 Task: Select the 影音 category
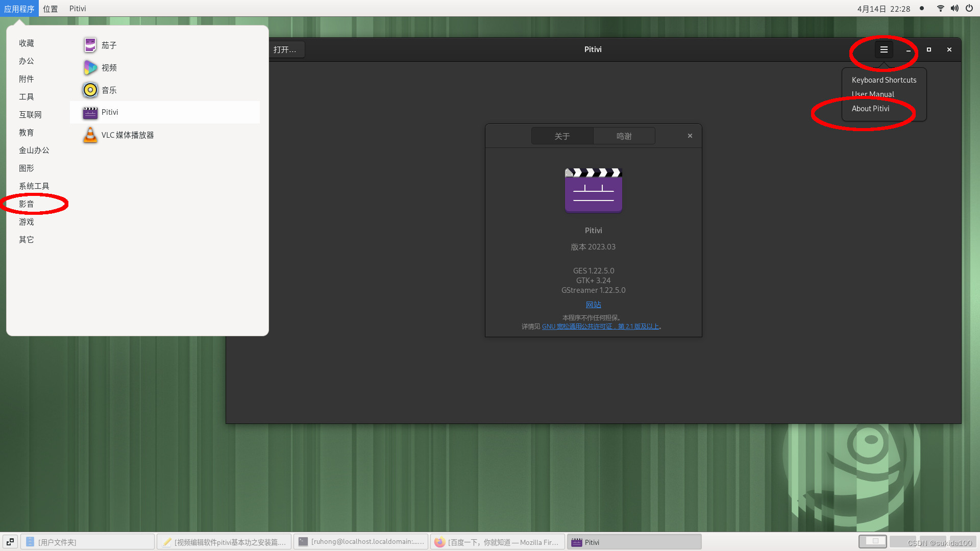[27, 204]
